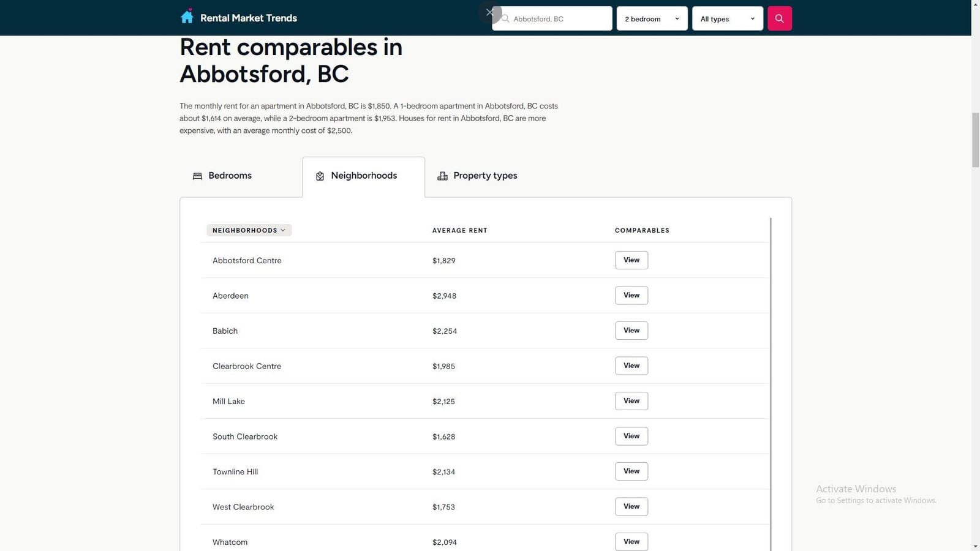Image resolution: width=980 pixels, height=551 pixels.
Task: View comparables for Townline Hill
Action: pyautogui.click(x=631, y=471)
